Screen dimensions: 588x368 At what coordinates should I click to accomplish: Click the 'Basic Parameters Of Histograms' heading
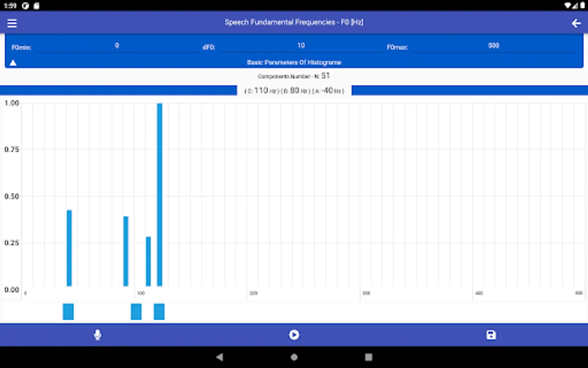pyautogui.click(x=294, y=63)
